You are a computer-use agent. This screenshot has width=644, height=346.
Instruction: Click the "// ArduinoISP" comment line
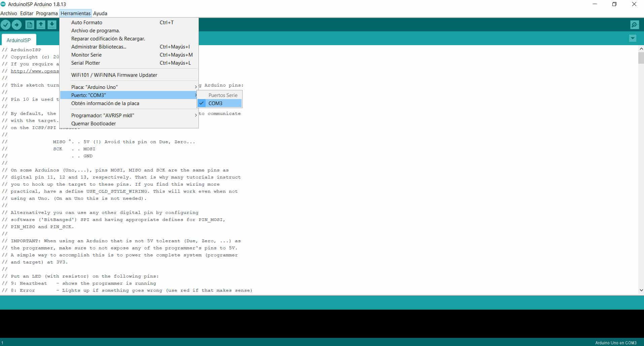tap(22, 50)
